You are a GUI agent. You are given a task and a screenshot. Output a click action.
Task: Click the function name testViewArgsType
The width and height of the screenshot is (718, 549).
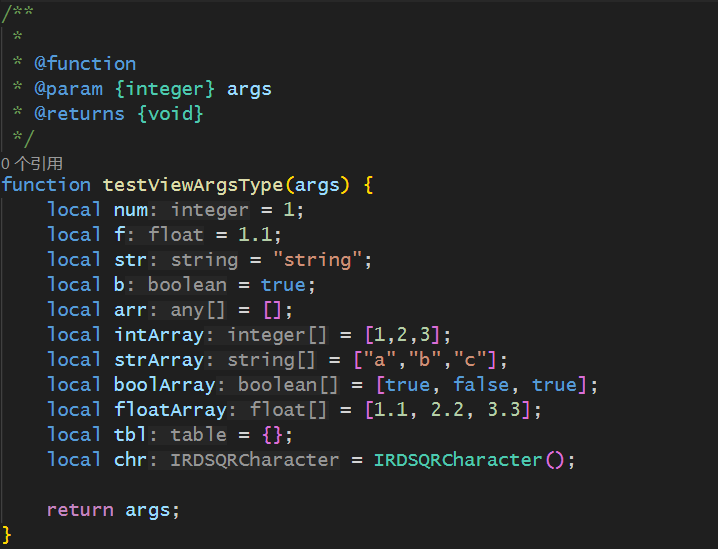coord(193,185)
